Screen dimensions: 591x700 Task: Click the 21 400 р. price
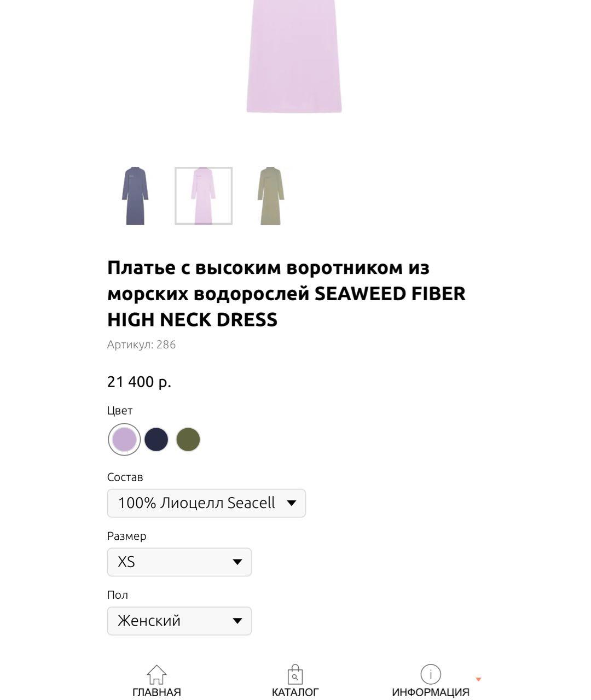140,382
